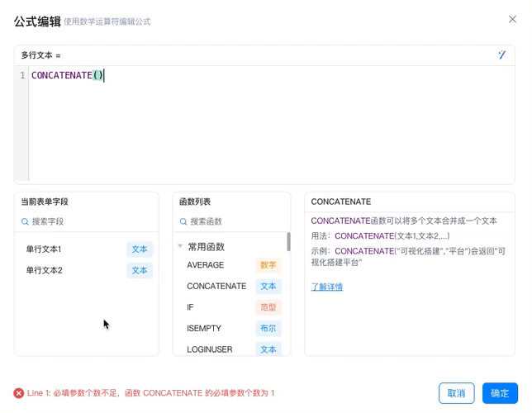Click the error message text
Image resolution: width=532 pixels, height=413 pixels.
(x=150, y=393)
